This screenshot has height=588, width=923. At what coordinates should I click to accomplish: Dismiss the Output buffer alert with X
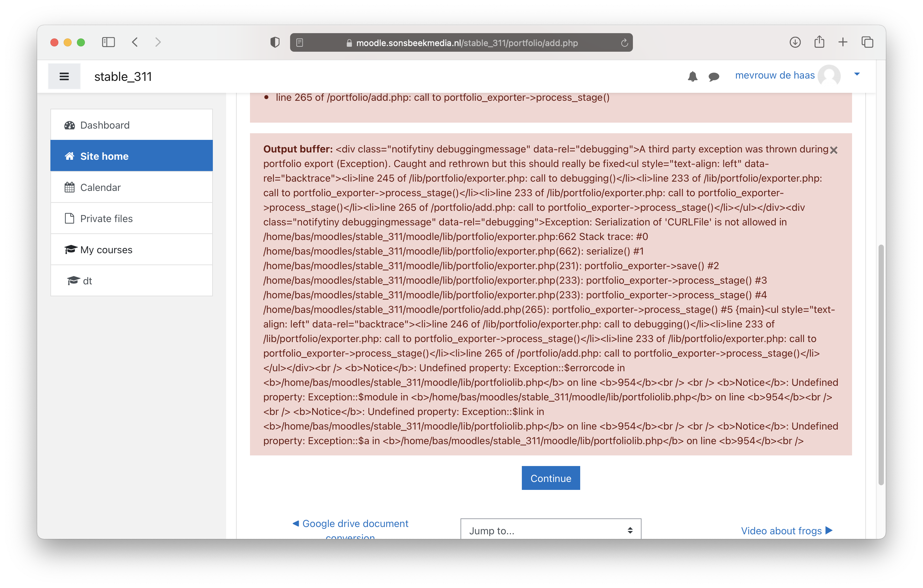click(834, 150)
